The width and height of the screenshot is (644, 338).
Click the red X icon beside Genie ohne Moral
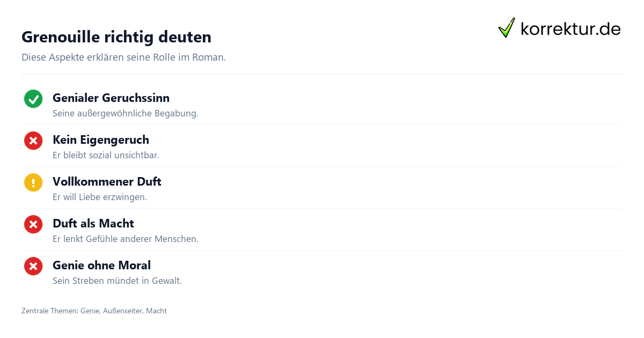(x=33, y=266)
